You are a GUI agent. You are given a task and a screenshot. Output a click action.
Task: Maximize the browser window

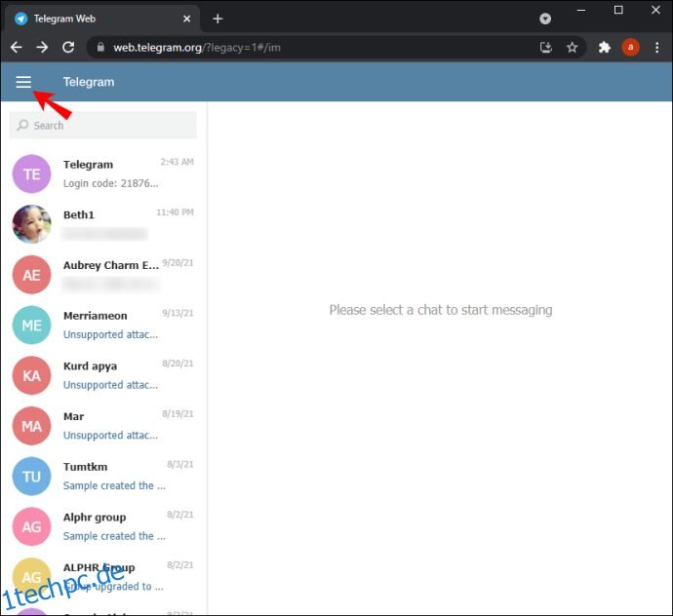(618, 10)
